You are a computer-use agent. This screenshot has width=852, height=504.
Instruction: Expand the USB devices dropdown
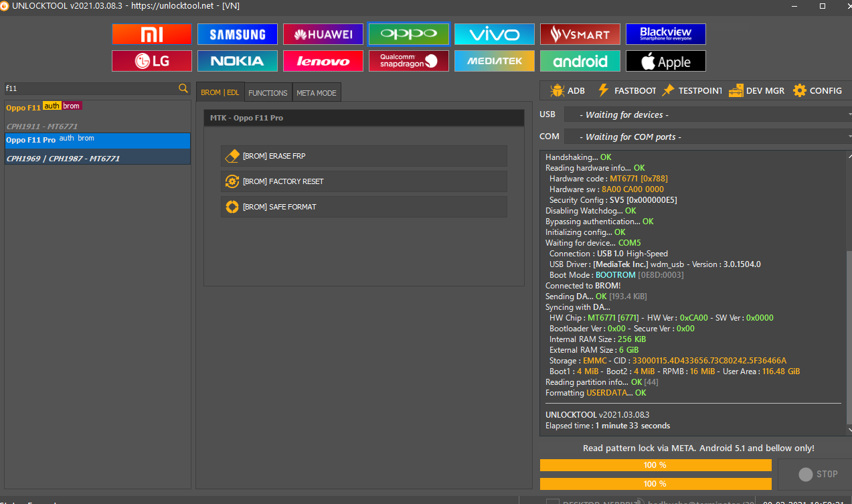tap(708, 114)
